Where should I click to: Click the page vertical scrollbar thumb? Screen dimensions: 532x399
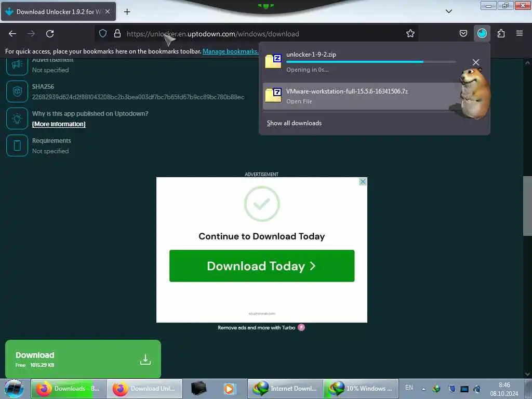tap(527, 206)
